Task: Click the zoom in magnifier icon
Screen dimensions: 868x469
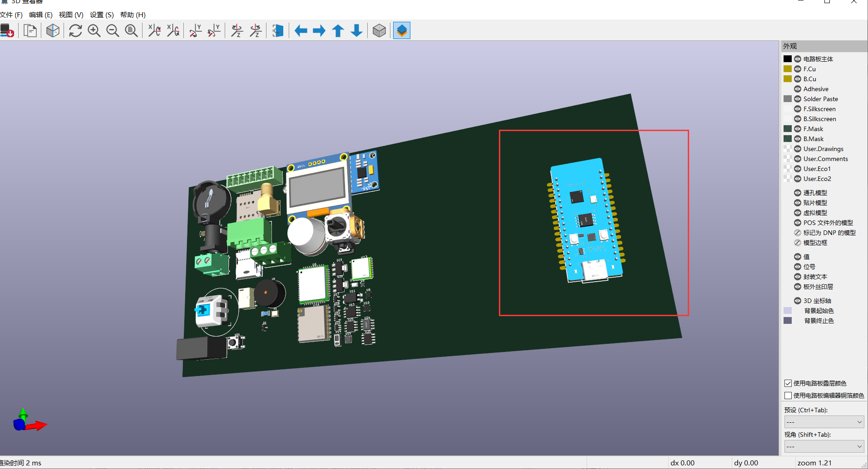Action: [94, 31]
